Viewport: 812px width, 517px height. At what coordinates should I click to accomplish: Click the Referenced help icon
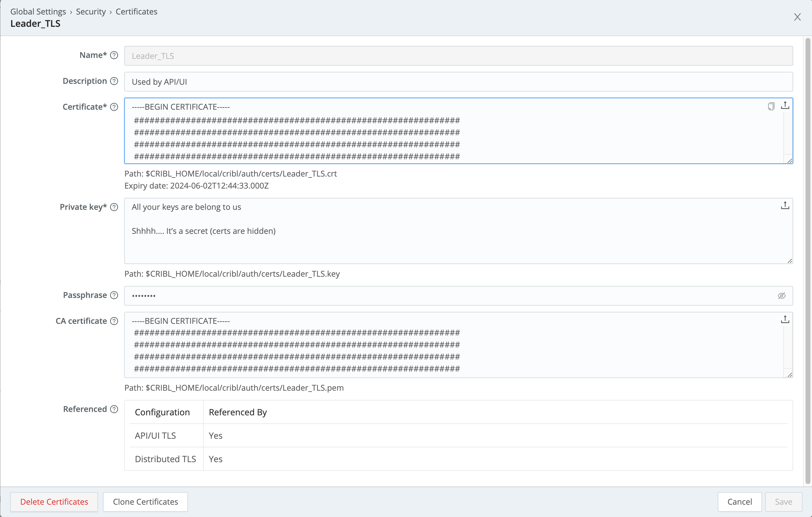tap(114, 409)
